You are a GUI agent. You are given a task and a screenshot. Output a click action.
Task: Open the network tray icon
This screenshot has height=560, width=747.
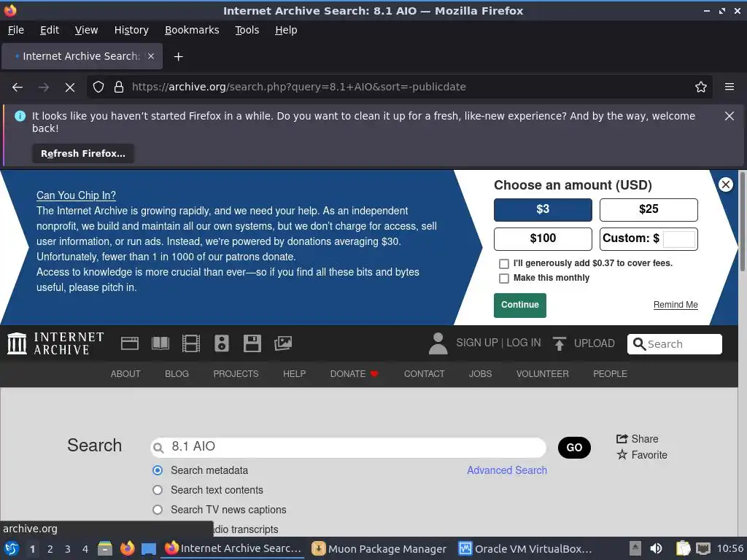[703, 548]
